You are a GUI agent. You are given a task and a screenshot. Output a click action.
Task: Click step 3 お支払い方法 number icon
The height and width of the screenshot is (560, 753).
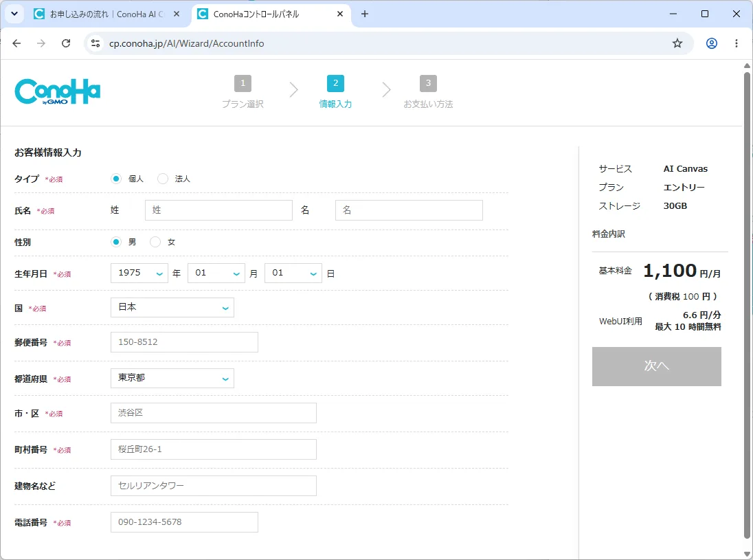click(428, 83)
